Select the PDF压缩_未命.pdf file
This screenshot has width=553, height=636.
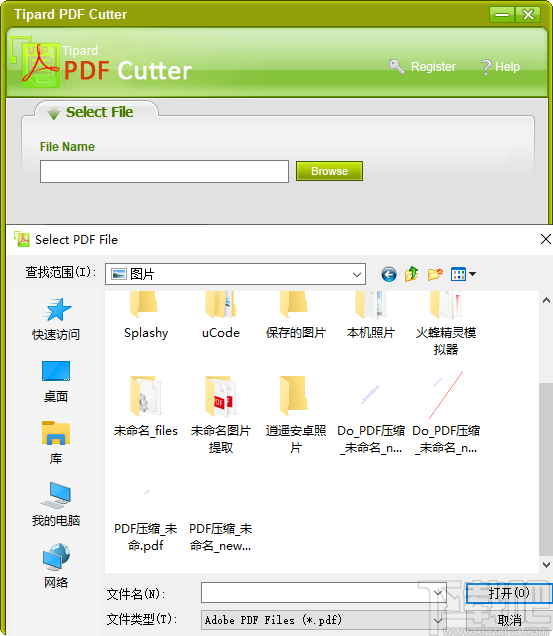(146, 521)
